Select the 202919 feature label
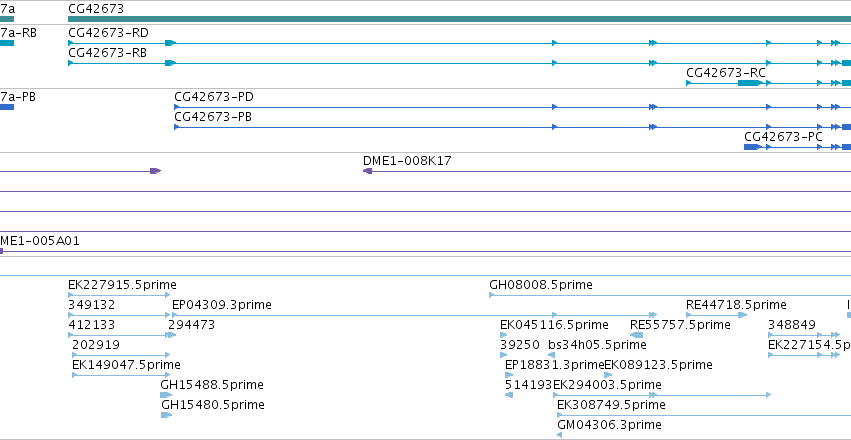The width and height of the screenshot is (851, 440). pos(96,345)
